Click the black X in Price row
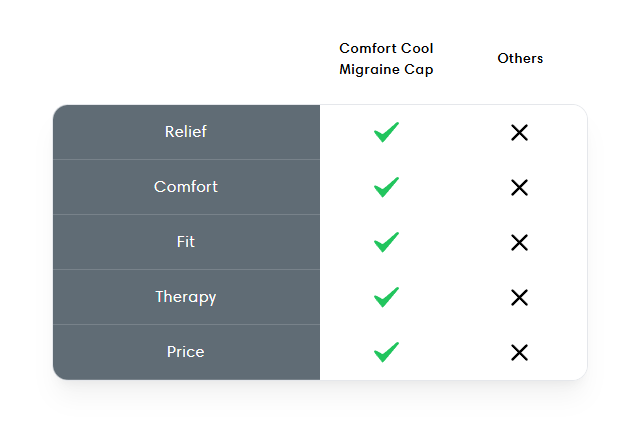Screen dimensions: 637x427 tap(519, 352)
